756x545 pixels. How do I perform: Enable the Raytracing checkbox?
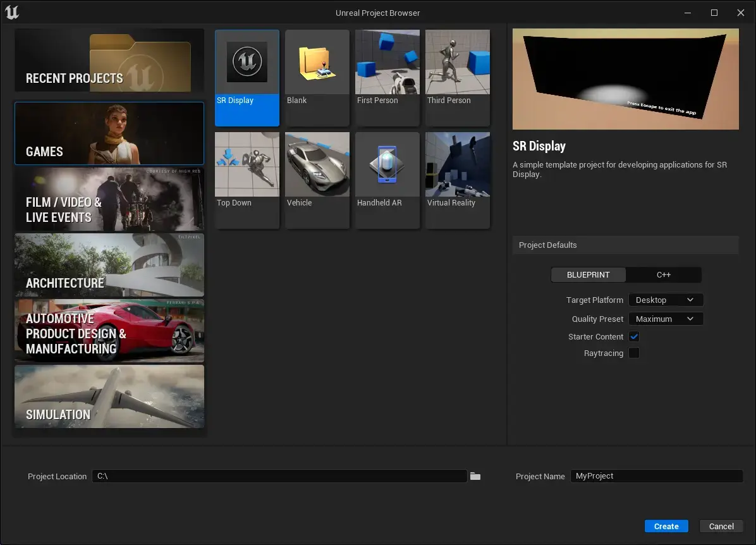click(634, 353)
